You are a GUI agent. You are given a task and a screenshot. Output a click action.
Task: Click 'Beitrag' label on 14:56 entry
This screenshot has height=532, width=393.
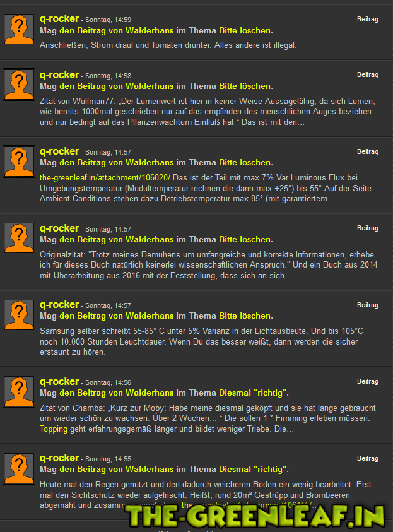pos(368,381)
